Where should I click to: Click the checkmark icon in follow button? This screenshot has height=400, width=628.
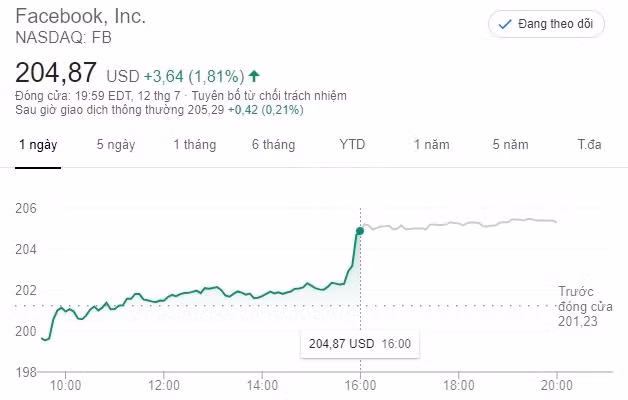504,24
